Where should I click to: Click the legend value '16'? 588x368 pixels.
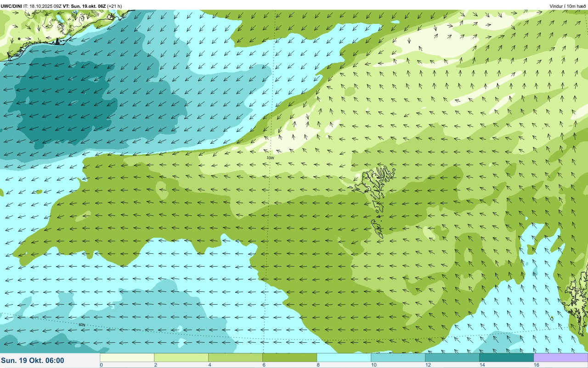536,365
